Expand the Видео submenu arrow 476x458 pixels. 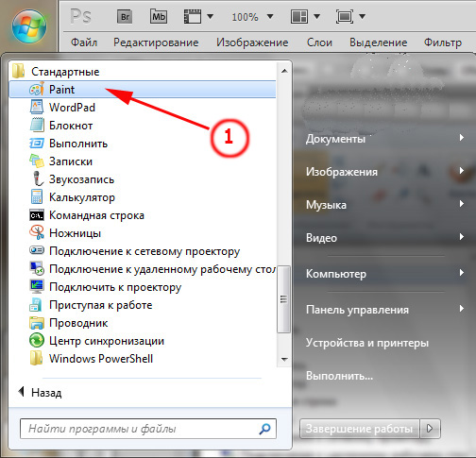(x=461, y=237)
